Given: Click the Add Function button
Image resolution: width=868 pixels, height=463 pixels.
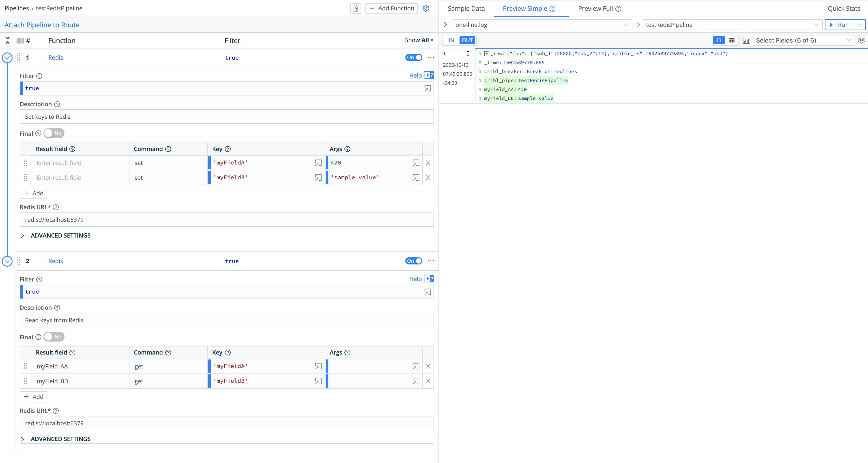Looking at the screenshot, I should (x=391, y=9).
